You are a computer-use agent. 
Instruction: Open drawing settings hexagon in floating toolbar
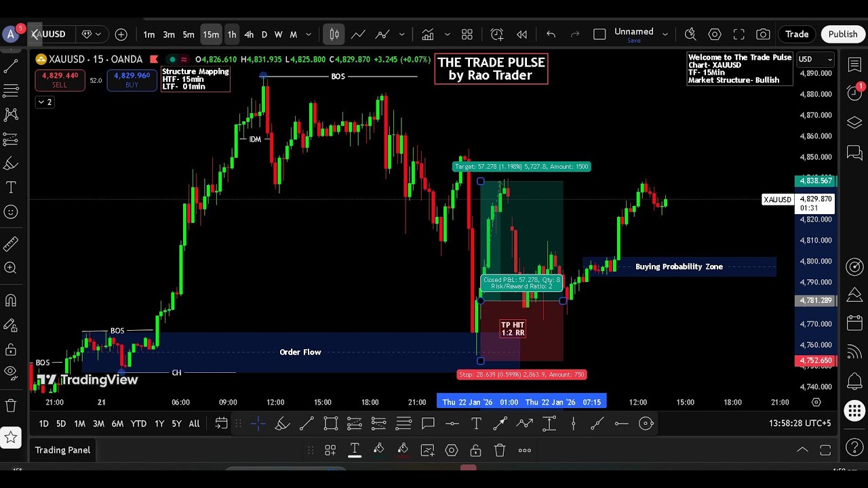(x=452, y=450)
